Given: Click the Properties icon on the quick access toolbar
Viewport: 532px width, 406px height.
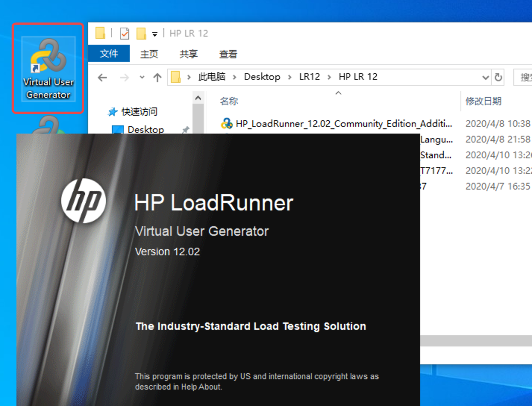Looking at the screenshot, I should [x=124, y=33].
